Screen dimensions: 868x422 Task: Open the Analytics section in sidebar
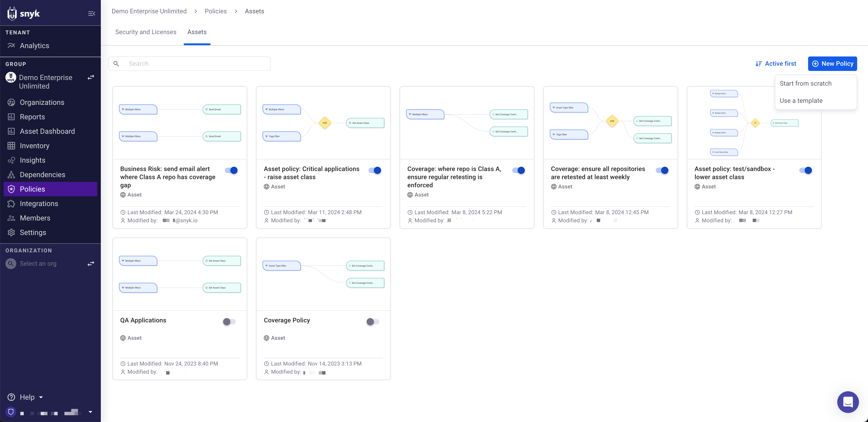point(34,45)
